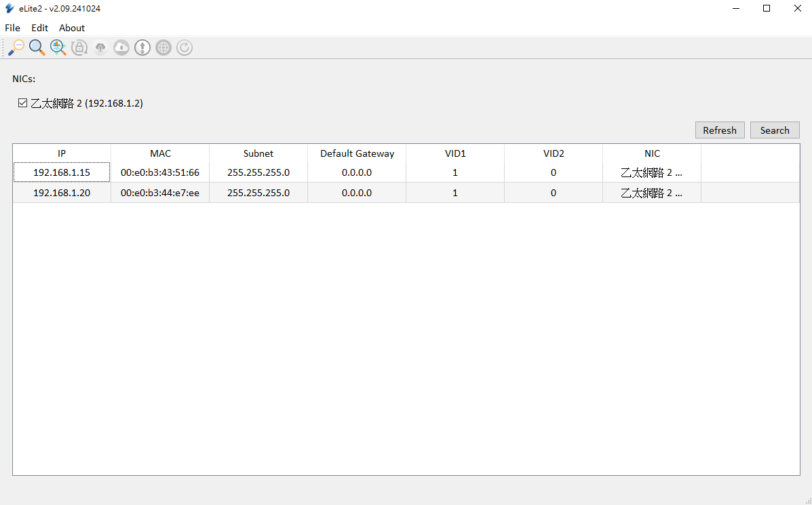Select the IP cell 192.168.1.20
812x505 pixels.
pos(62,193)
